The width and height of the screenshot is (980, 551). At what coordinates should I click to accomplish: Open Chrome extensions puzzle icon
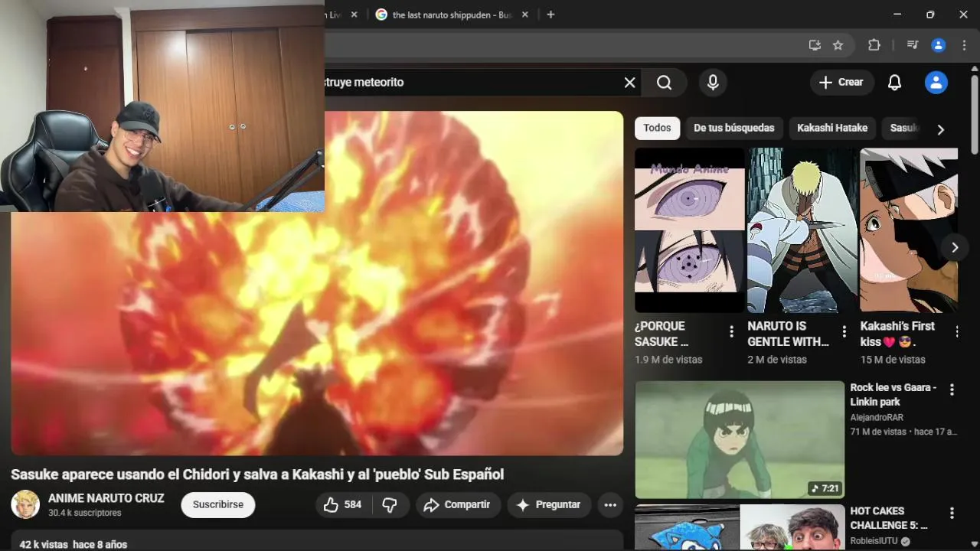tap(874, 45)
